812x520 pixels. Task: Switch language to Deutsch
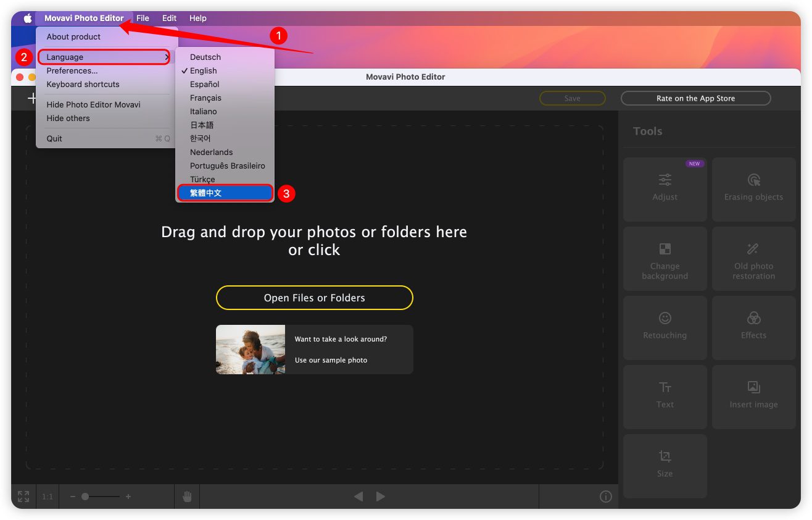coord(205,57)
